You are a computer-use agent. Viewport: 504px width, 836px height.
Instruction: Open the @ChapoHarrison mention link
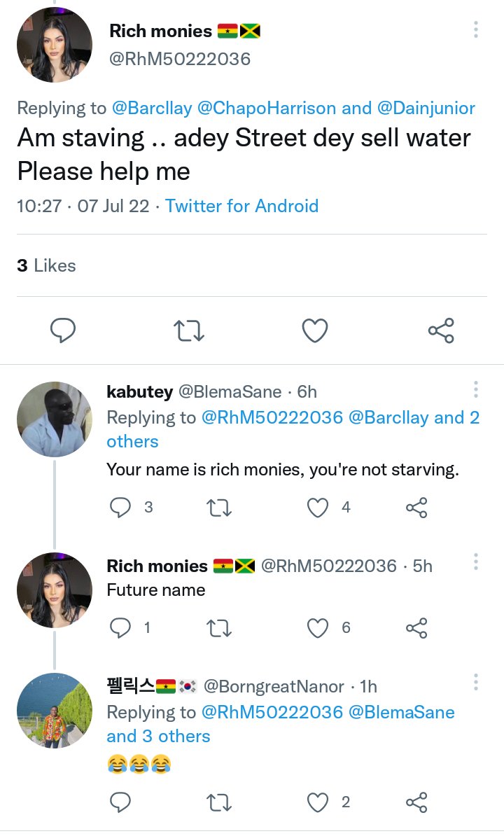click(x=267, y=109)
